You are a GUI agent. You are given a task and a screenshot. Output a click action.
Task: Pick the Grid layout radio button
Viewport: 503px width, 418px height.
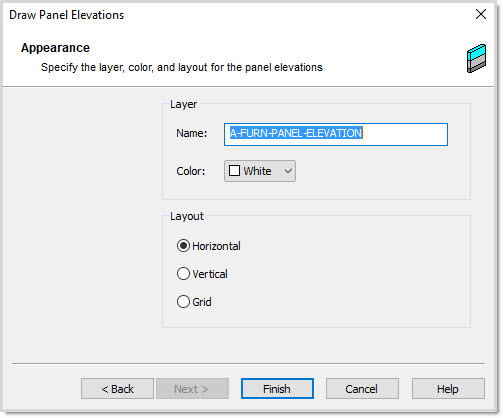(183, 302)
